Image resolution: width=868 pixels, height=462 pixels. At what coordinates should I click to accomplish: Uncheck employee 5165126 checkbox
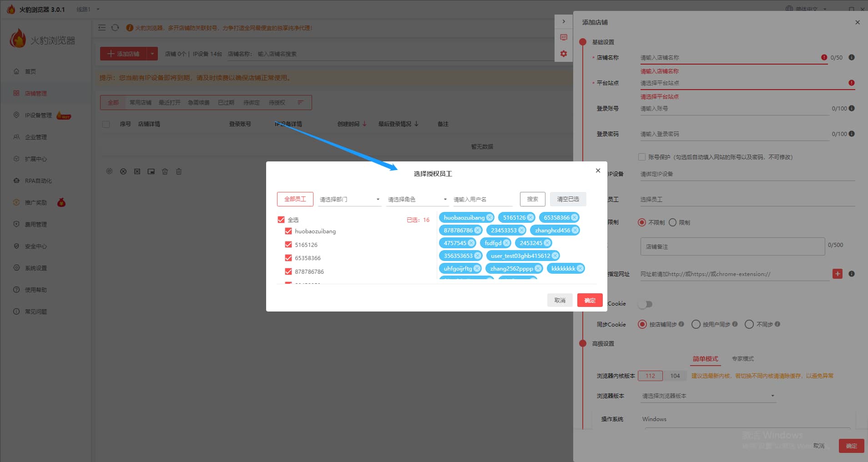[x=288, y=245]
